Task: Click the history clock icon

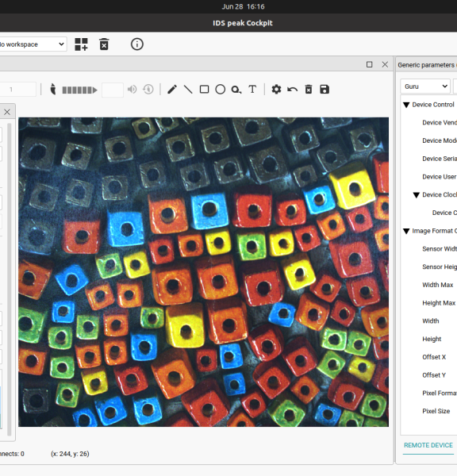Action: coord(148,89)
